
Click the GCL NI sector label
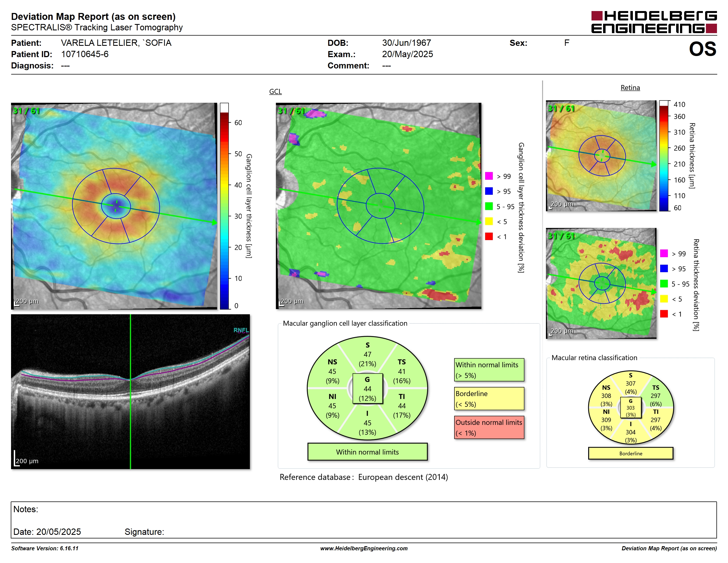pyautogui.click(x=332, y=397)
